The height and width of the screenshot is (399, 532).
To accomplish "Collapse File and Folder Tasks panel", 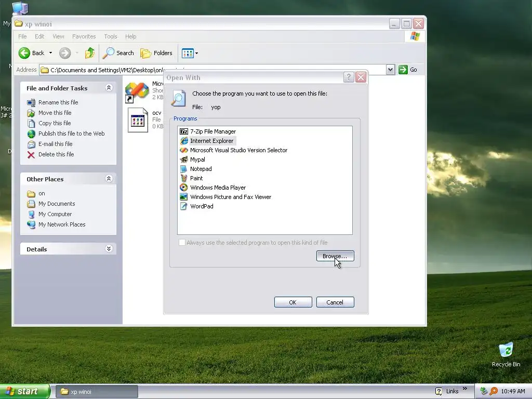I will [x=109, y=87].
